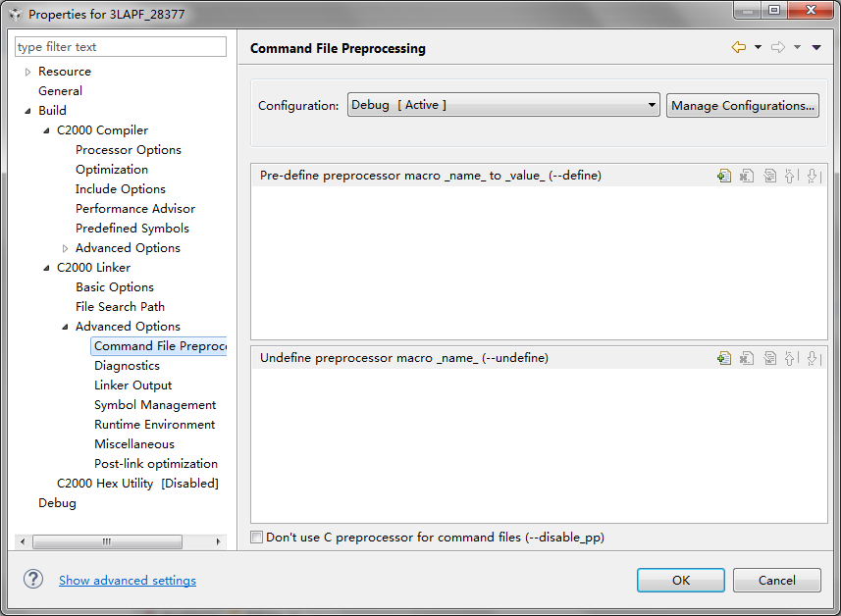The height and width of the screenshot is (616, 841).
Task: Click Edit icon in --define macro list
Action: (769, 176)
